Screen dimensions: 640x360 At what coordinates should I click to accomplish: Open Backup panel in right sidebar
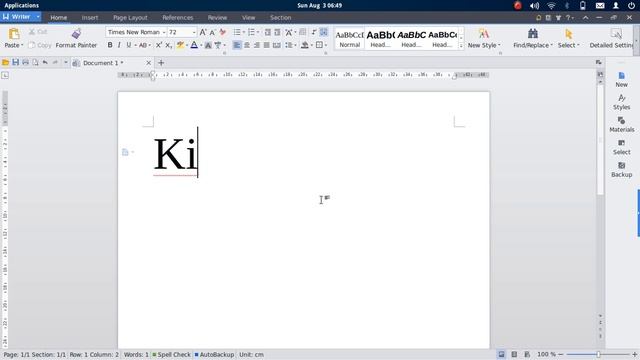coord(622,169)
